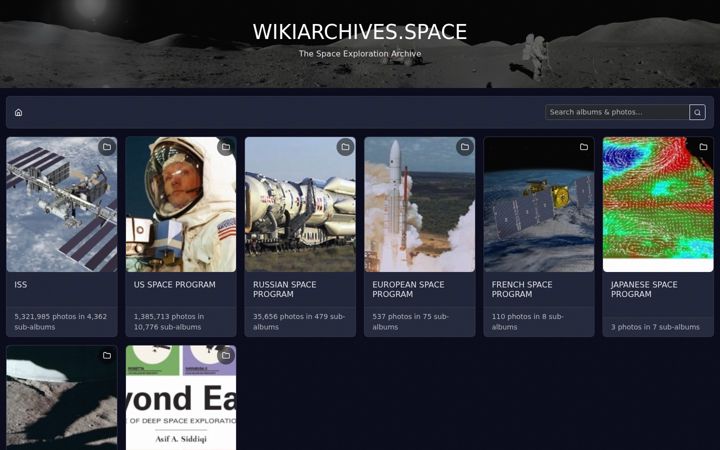This screenshot has width=720, height=450.
Task: Click '3 photos in 7 sub-albums' text
Action: coord(655,327)
